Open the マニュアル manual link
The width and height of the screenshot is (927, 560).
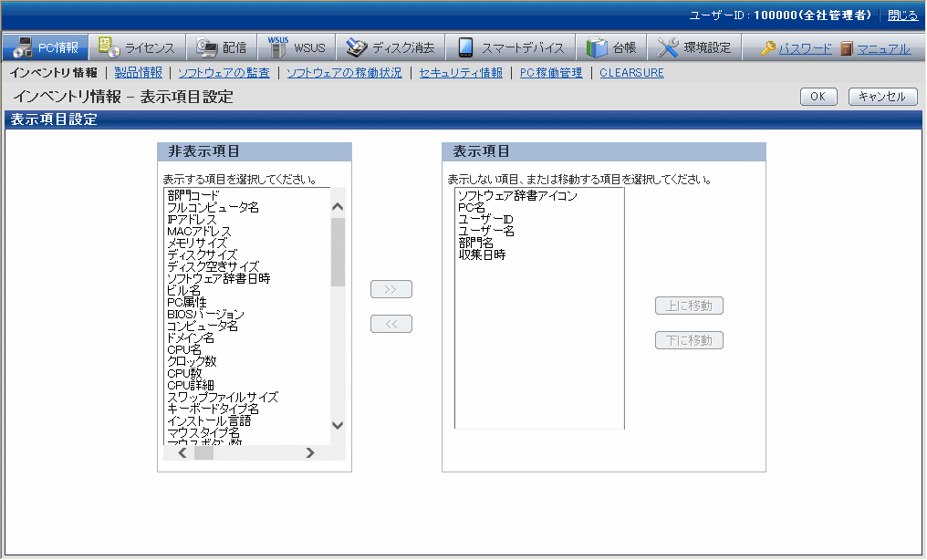pyautogui.click(x=882, y=49)
